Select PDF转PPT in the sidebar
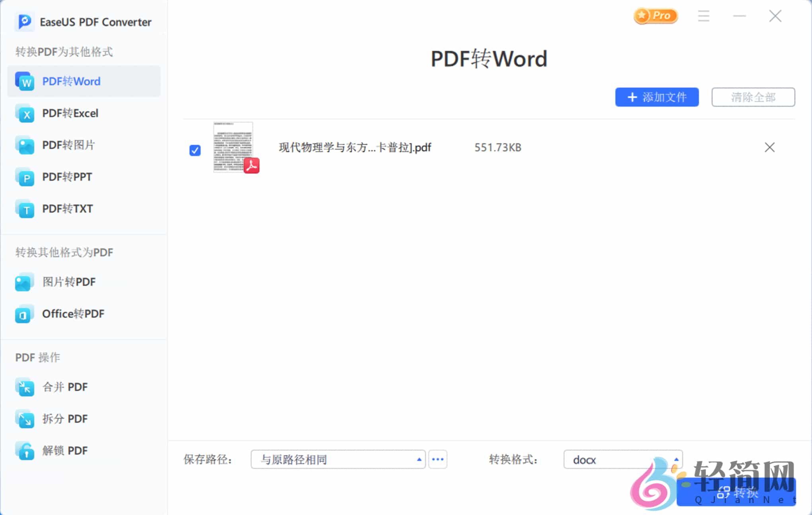The width and height of the screenshot is (812, 515). coord(84,177)
